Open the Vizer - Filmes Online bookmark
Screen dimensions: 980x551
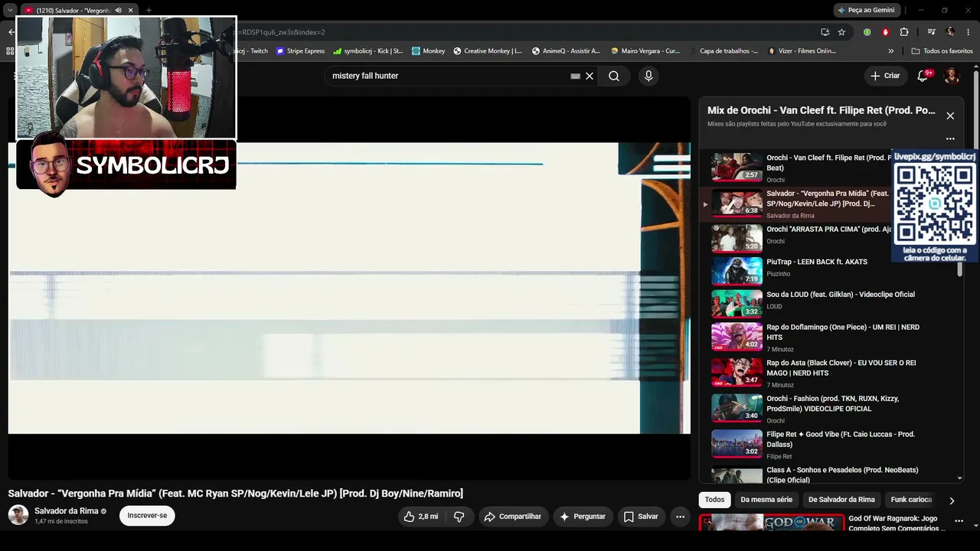click(802, 51)
